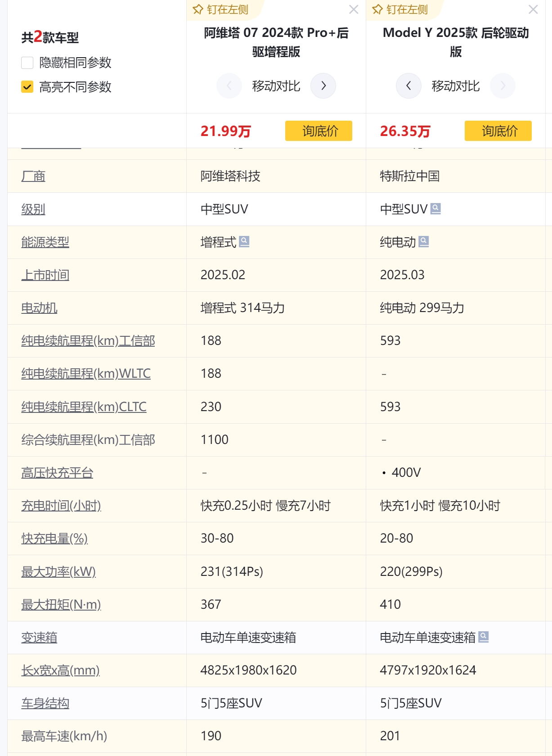The height and width of the screenshot is (756, 552).
Task: Click 询底价 button for Model Y
Action: pos(498,131)
